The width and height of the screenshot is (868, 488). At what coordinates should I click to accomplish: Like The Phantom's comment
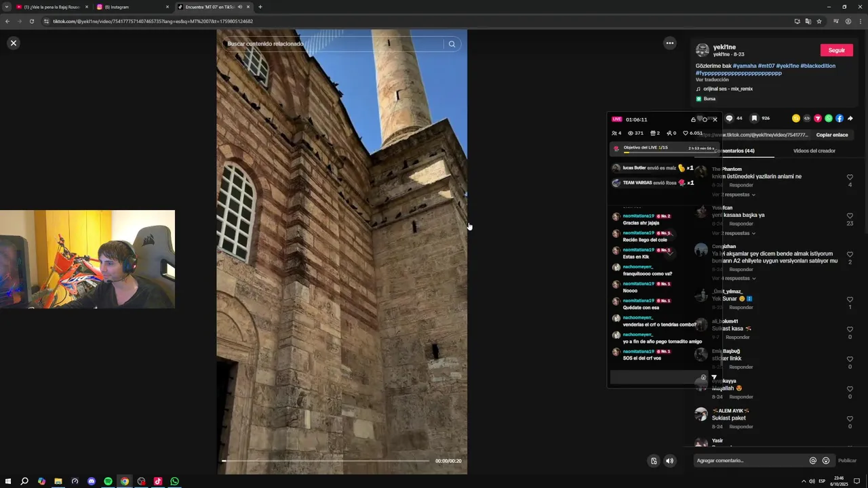(x=850, y=177)
